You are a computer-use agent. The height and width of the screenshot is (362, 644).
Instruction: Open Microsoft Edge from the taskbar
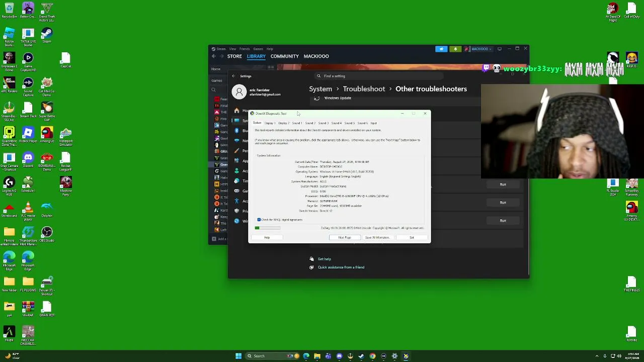(306, 356)
